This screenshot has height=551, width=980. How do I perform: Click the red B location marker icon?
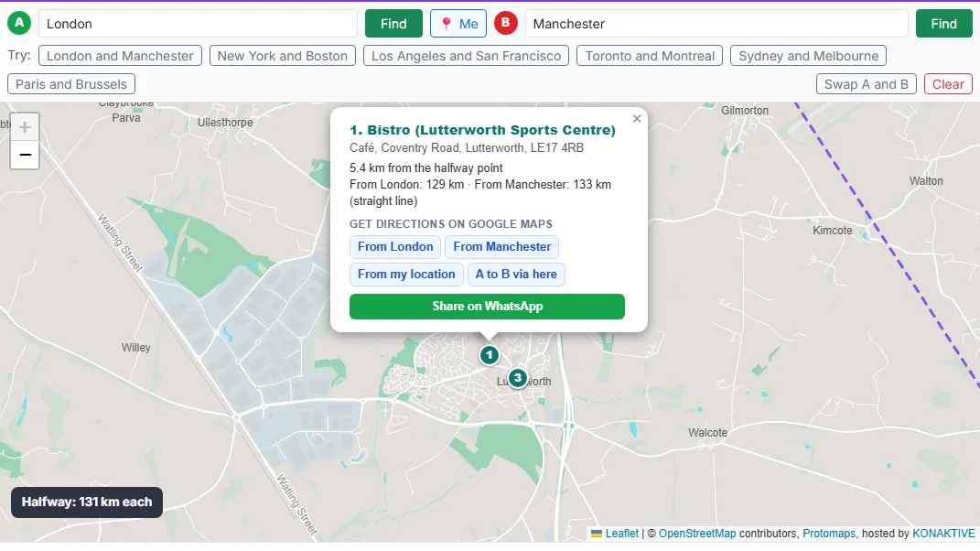pyautogui.click(x=506, y=23)
